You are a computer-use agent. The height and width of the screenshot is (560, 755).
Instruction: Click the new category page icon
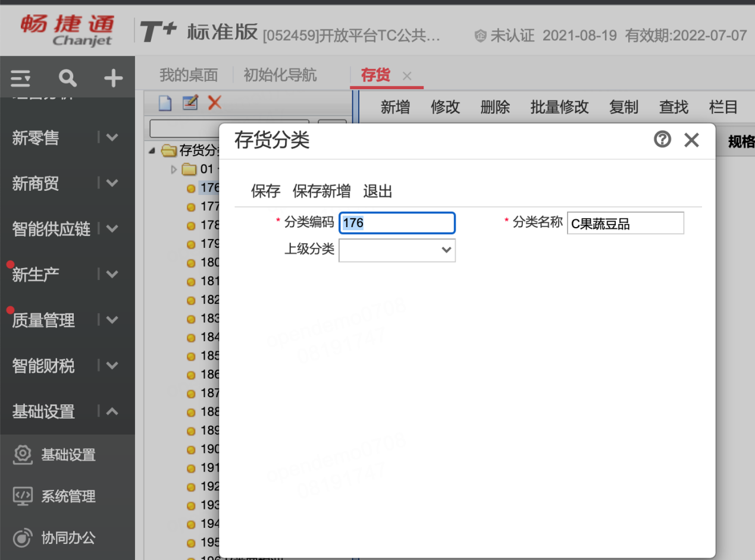tap(165, 103)
